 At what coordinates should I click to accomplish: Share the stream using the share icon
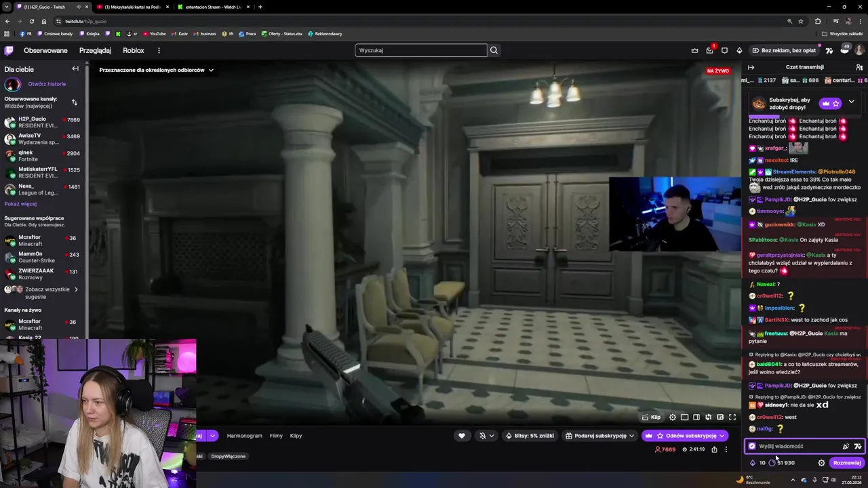[x=714, y=449]
